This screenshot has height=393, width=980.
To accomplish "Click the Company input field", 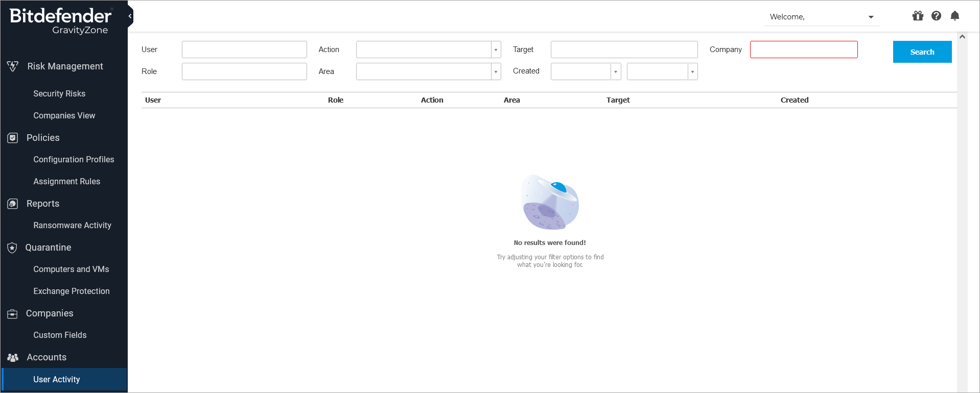I will (x=803, y=50).
